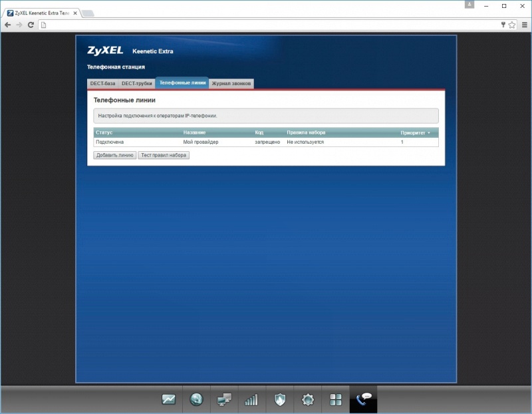
Task: Select the Мой провайдер line row
Action: click(201, 142)
